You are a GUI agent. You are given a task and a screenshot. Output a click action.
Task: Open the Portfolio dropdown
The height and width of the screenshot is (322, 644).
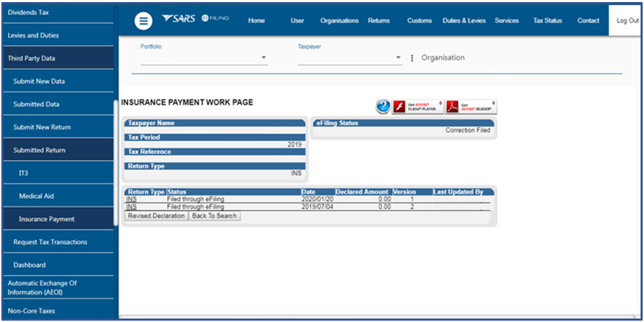[203, 58]
